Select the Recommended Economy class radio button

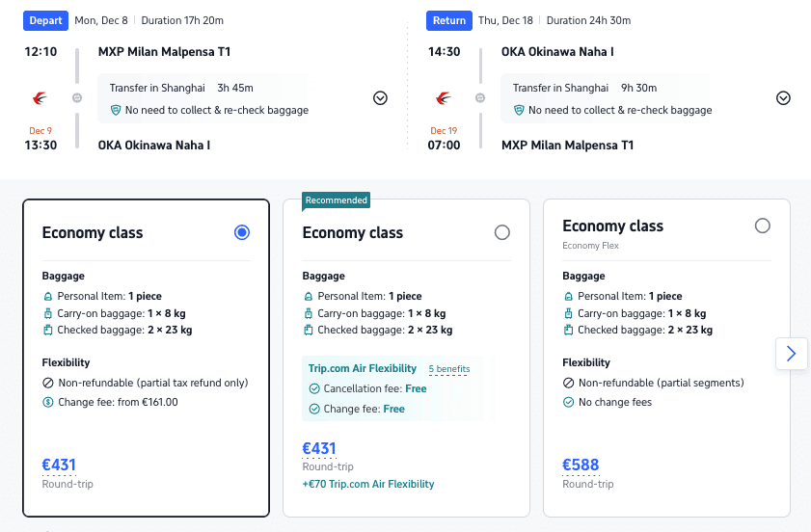501,232
